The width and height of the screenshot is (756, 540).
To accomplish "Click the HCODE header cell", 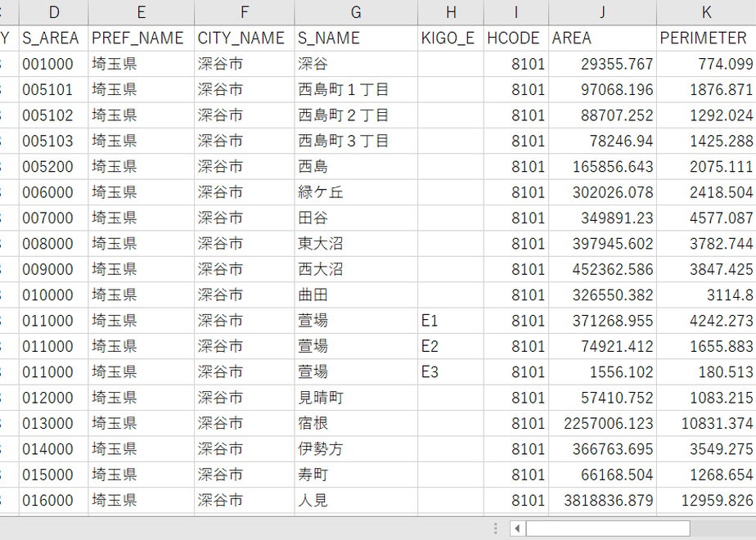I will pos(516,38).
